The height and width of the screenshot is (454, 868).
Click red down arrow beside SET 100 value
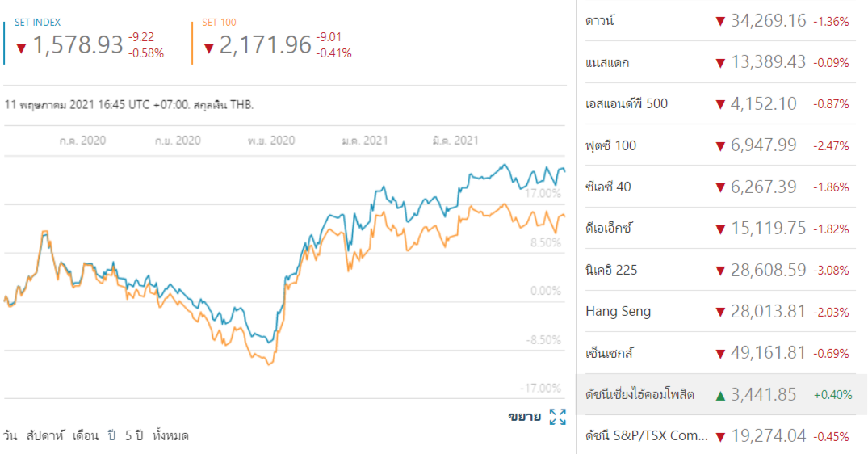click(208, 48)
